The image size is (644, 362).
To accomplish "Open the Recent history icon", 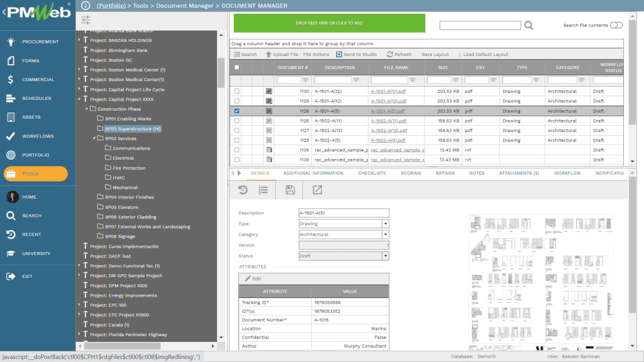I will (x=11, y=234).
